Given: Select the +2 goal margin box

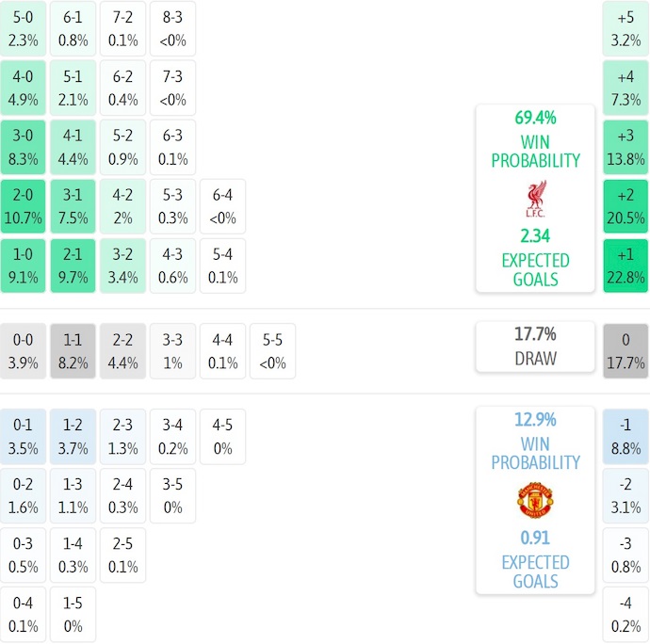Looking at the screenshot, I should tap(626, 206).
